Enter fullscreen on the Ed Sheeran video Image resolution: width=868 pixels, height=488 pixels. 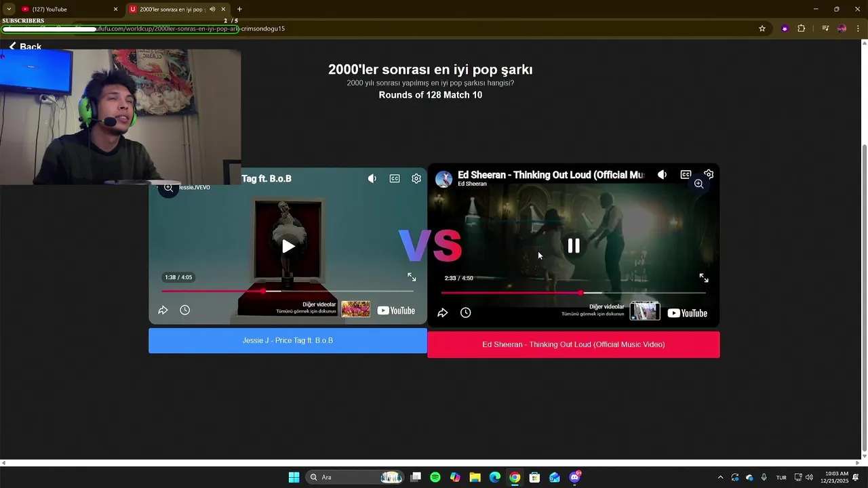point(704,278)
